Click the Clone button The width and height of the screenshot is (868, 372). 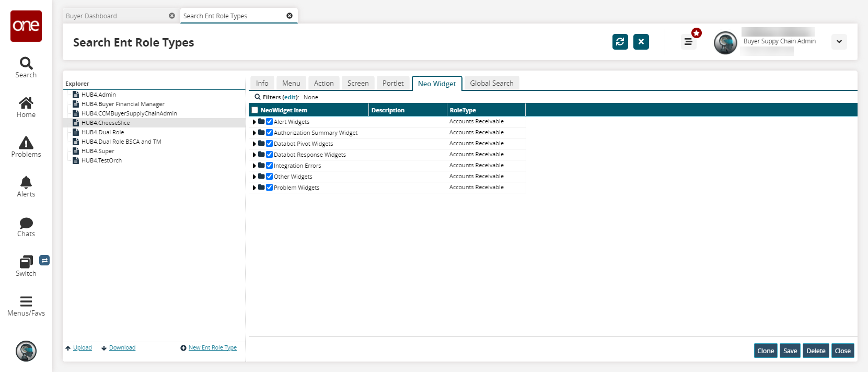[766, 351]
